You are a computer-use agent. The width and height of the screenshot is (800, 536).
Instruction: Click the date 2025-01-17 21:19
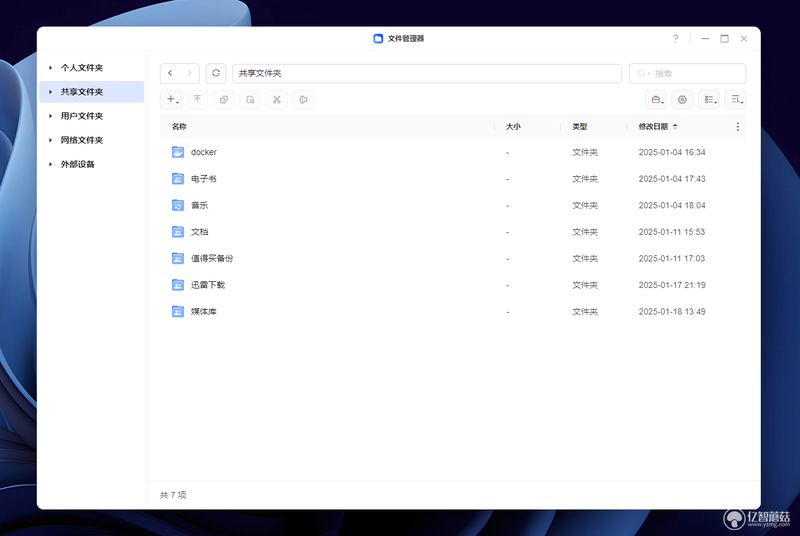tap(672, 285)
